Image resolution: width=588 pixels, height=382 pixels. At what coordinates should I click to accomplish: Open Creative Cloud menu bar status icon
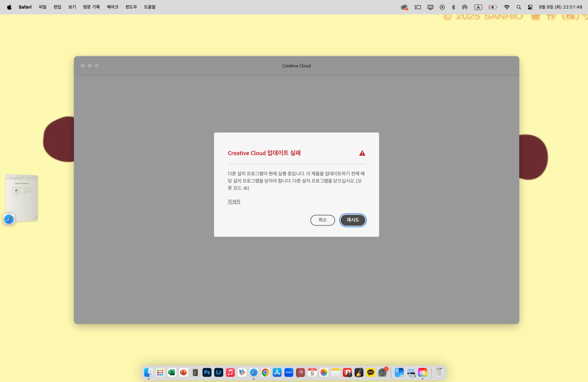coord(404,7)
